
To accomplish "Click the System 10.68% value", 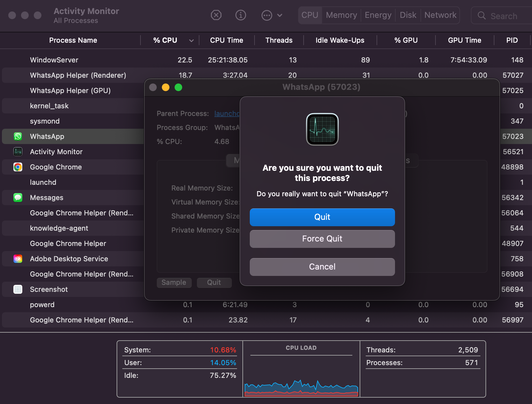I will [223, 350].
